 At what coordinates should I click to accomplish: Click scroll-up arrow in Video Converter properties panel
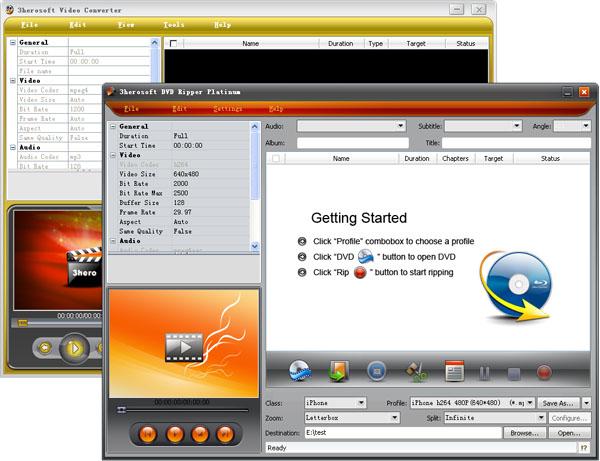[155, 42]
